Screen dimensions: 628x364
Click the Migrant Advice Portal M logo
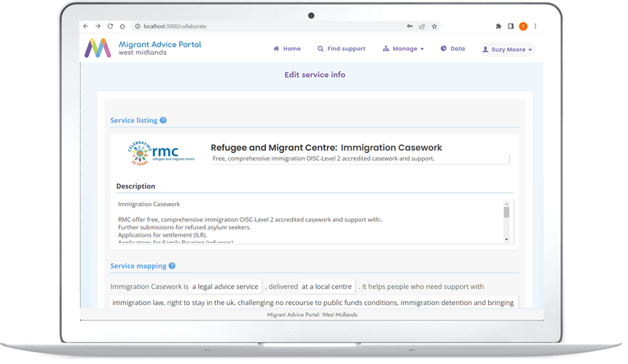coord(98,48)
